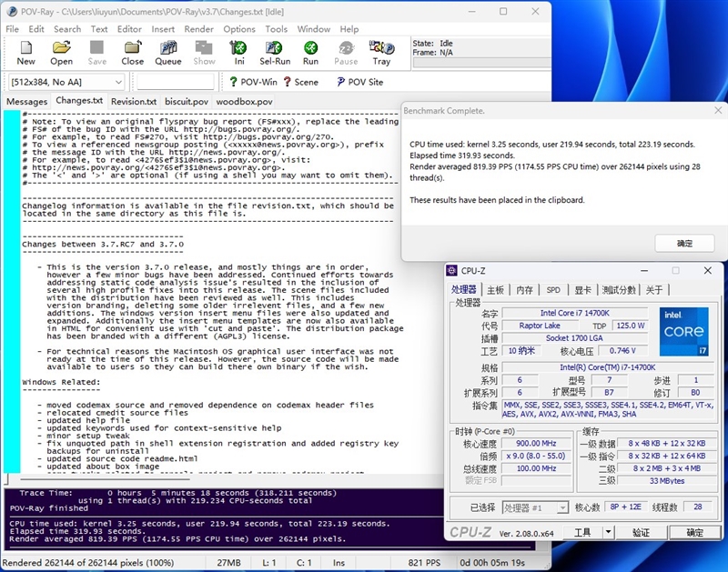This screenshot has width=728, height=572.
Task: Click the 线程数 value 28 in CPU-Z
Action: (x=697, y=507)
